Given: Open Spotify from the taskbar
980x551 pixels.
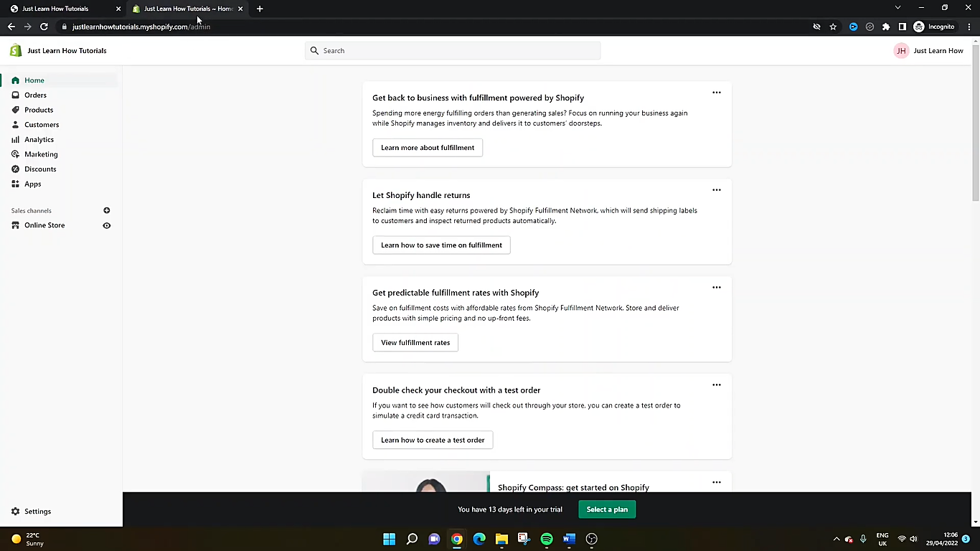Looking at the screenshot, I should coord(547,539).
